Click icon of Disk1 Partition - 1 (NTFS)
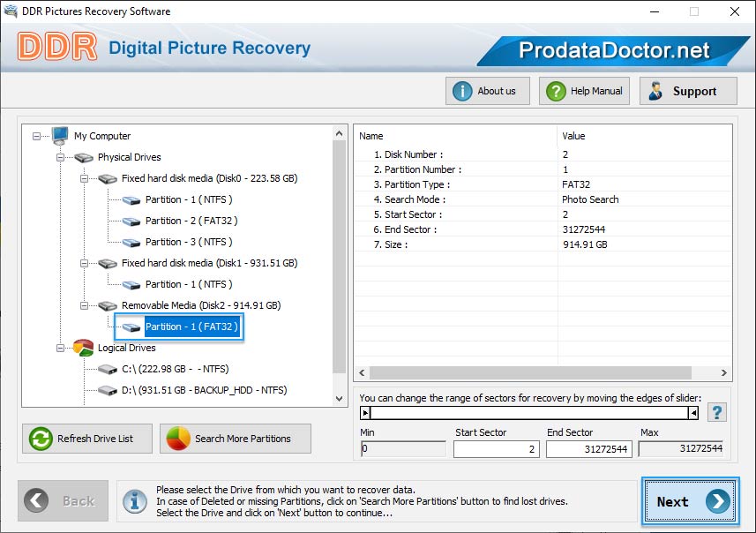Viewport: 756px width, 533px height. (131, 285)
